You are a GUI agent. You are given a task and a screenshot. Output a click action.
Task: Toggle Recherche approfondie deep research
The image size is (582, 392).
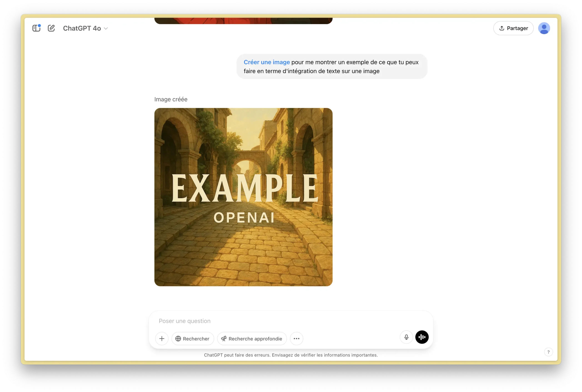[252, 339]
